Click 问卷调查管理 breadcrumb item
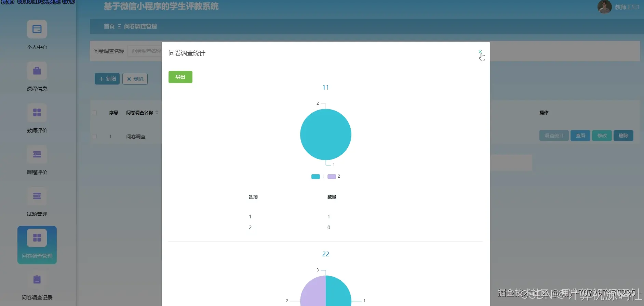Screen dimensions: 644x306 coord(140,26)
